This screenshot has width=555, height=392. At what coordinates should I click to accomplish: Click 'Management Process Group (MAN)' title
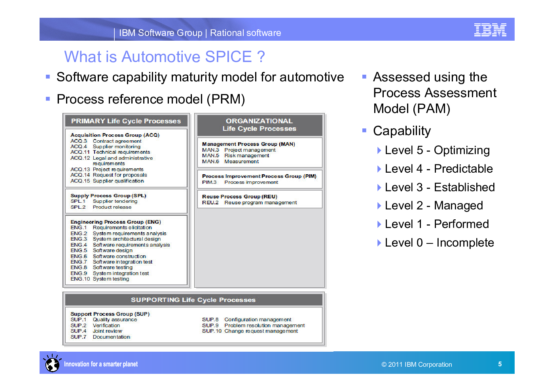pos(248,144)
